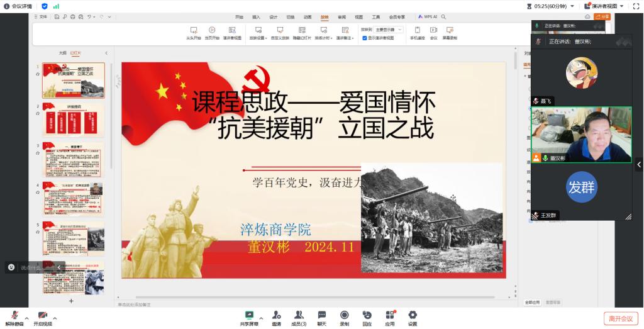Click WPS save icon in quick toolbar
Image resolution: width=644 pixels, height=329 pixels.
(x=57, y=17)
